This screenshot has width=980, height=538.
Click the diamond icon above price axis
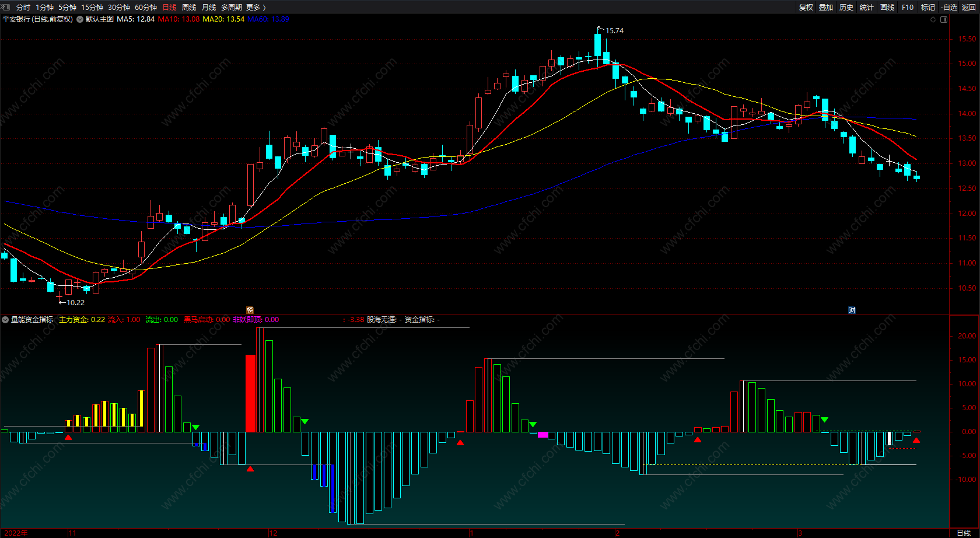pos(933,19)
